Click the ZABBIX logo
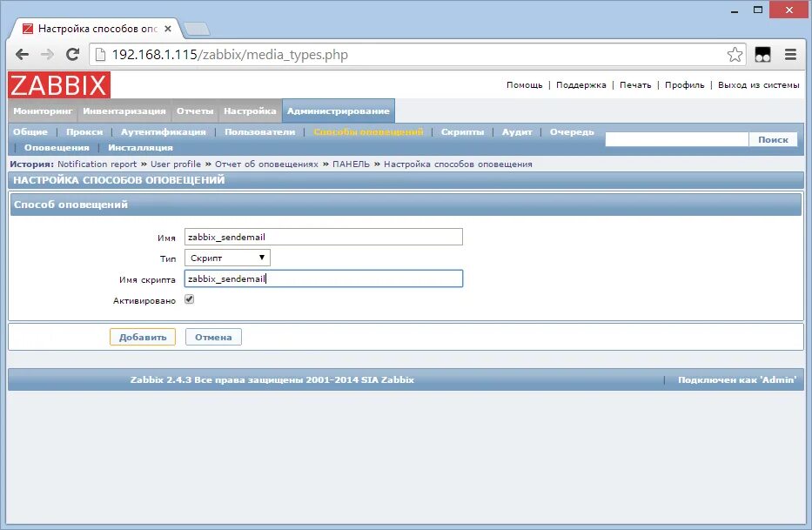 tap(59, 85)
